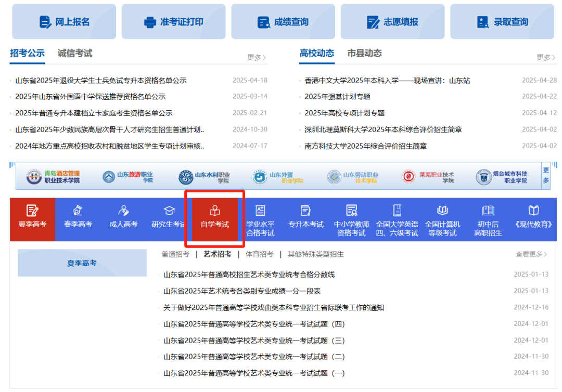Image resolution: width=562 pixels, height=392 pixels.
Task: Open 关于做好2025年戏曲类本科专业招生省际联考工作的通知
Action: point(274,307)
